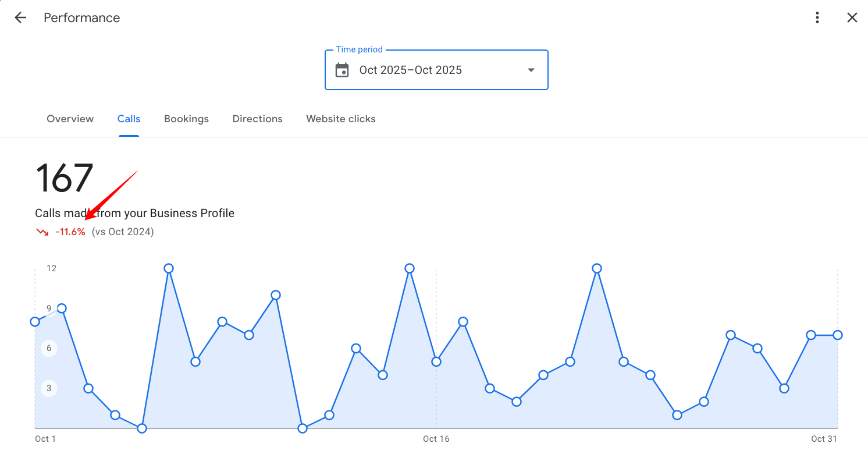
Task: Click the calendar icon in Time period field
Action: coord(342,69)
